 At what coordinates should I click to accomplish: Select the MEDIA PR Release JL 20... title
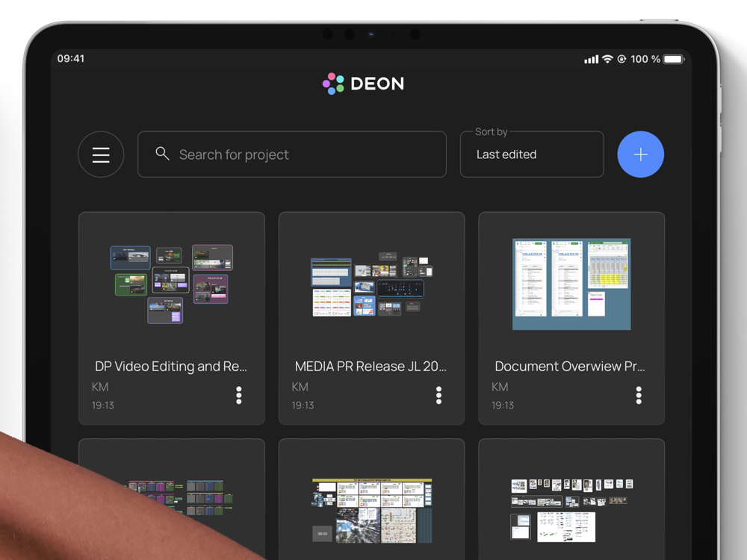371,366
